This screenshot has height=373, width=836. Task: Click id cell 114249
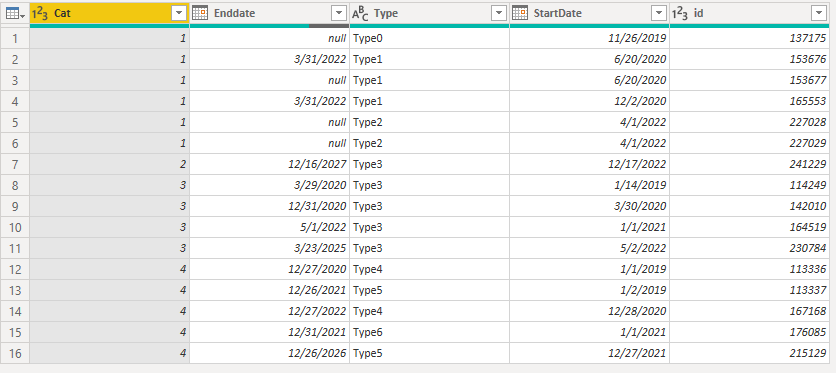click(749, 185)
